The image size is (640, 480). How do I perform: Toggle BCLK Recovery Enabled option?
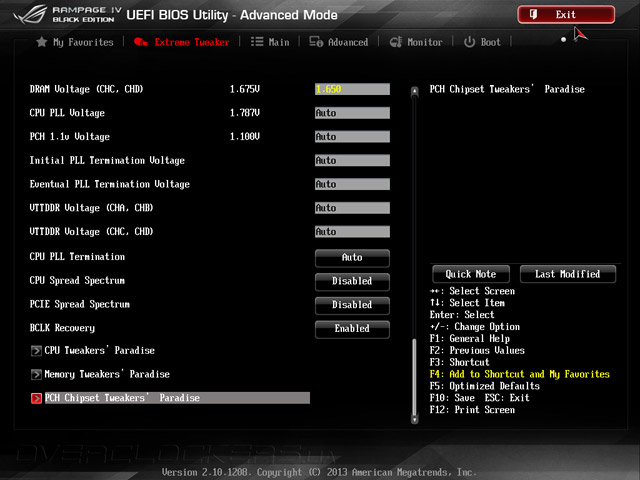[x=352, y=329]
